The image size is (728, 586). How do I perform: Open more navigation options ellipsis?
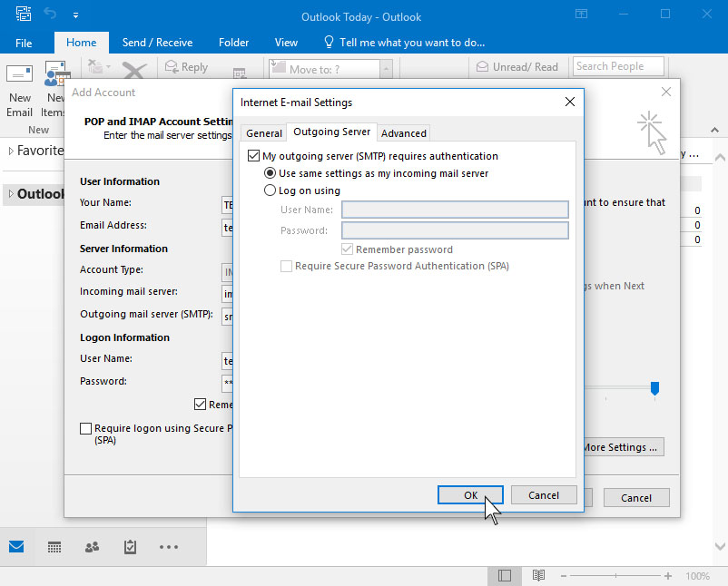(169, 547)
